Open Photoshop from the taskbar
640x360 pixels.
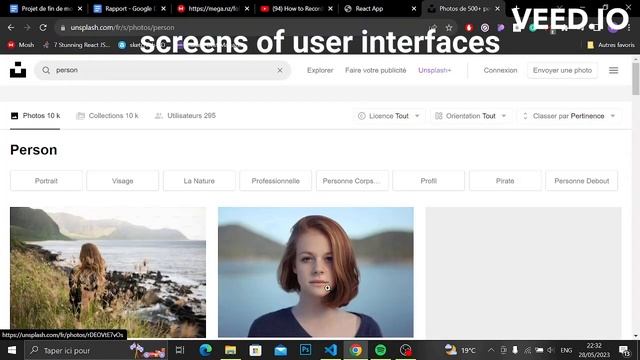pyautogui.click(x=305, y=350)
